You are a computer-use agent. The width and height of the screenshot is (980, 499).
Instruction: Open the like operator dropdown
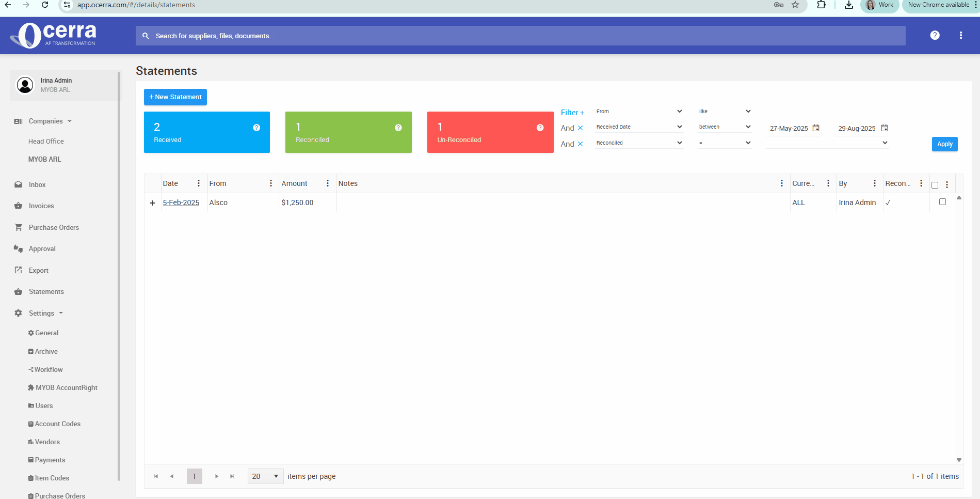pos(725,112)
